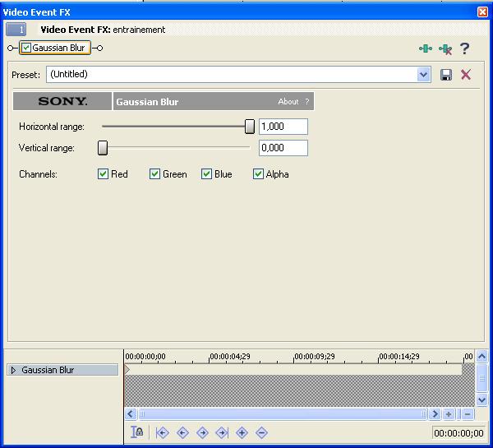This screenshot has width=493, height=448.
Task: Click the vertical scroll down arrow
Action: click(482, 400)
